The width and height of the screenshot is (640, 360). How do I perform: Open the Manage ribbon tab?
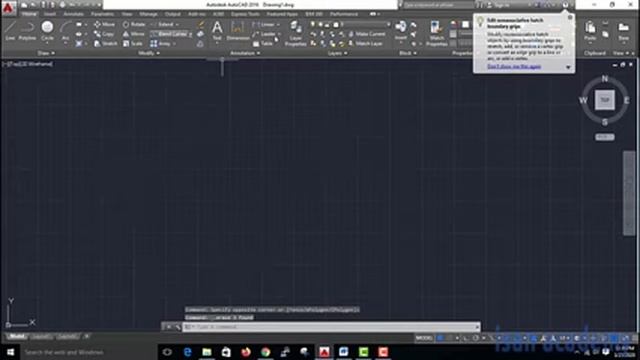(148, 14)
